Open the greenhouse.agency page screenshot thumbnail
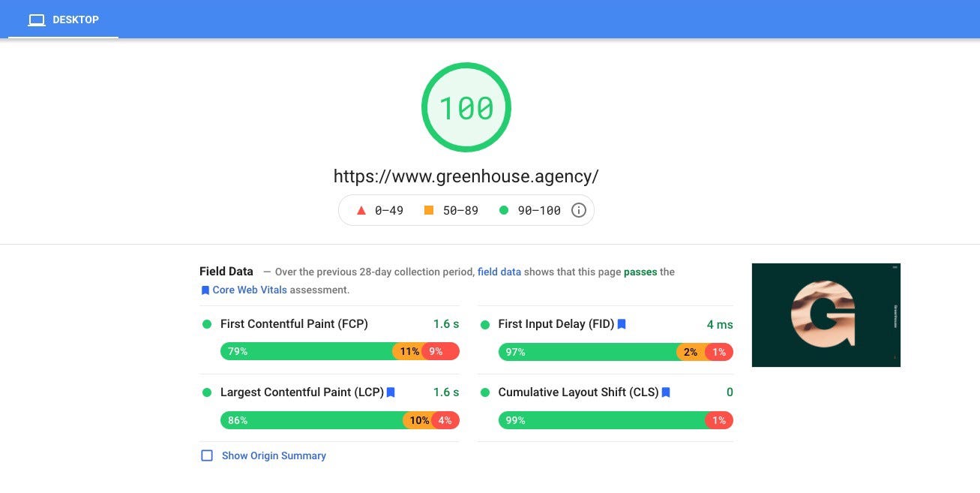Viewport: 980px width, 493px height. 826,315
